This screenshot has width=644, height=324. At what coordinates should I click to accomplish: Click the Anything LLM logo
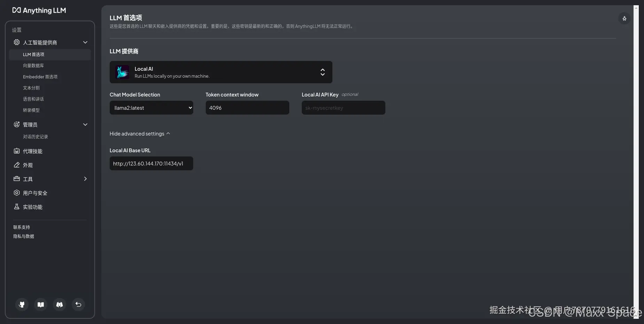pyautogui.click(x=39, y=10)
